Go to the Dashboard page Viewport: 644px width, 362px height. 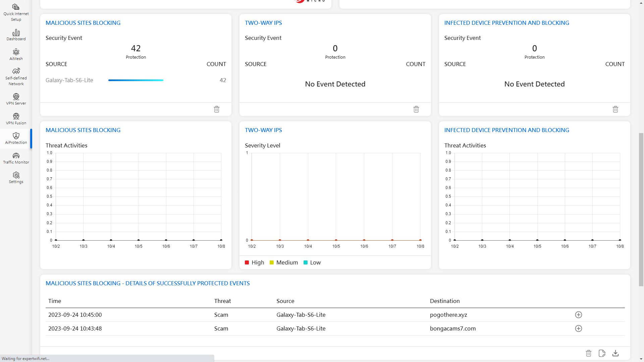click(16, 35)
